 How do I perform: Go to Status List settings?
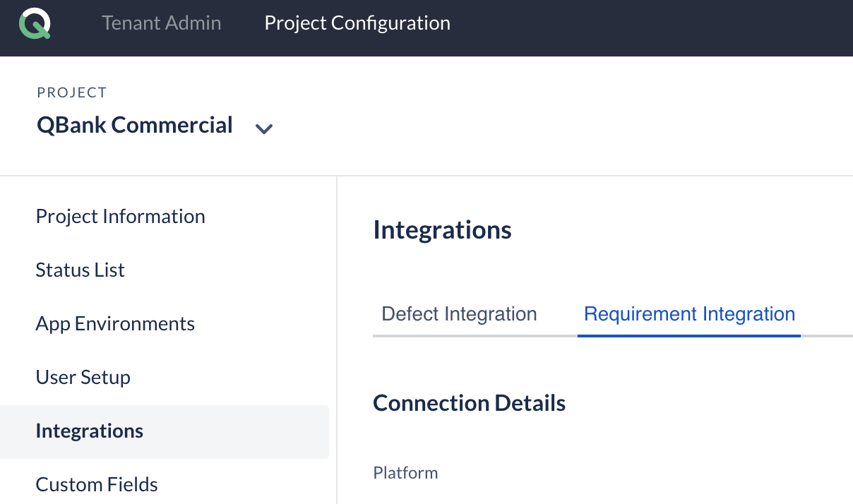(x=80, y=270)
